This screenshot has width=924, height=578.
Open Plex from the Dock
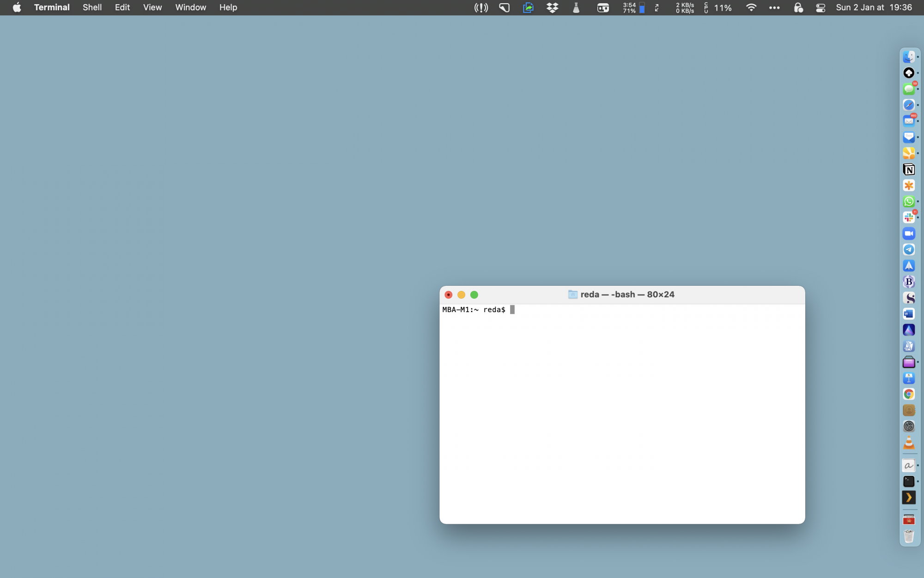pos(909,496)
